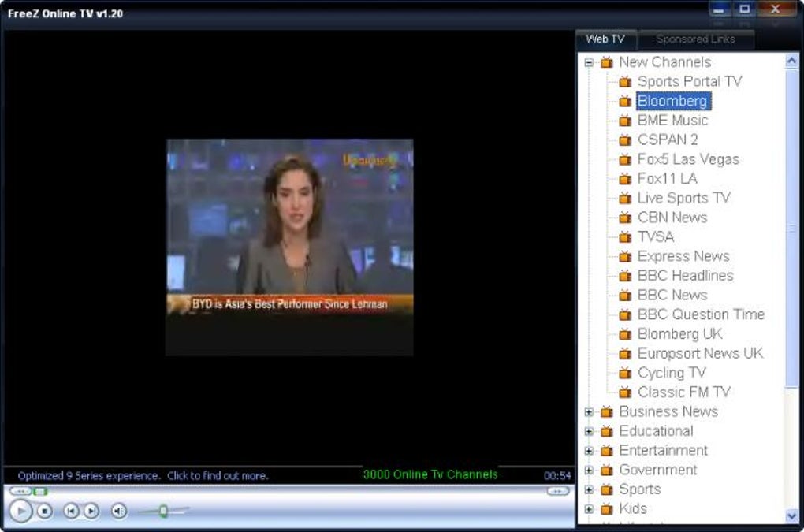This screenshot has width=804, height=532.
Task: Click the Business News folder icon
Action: (607, 412)
